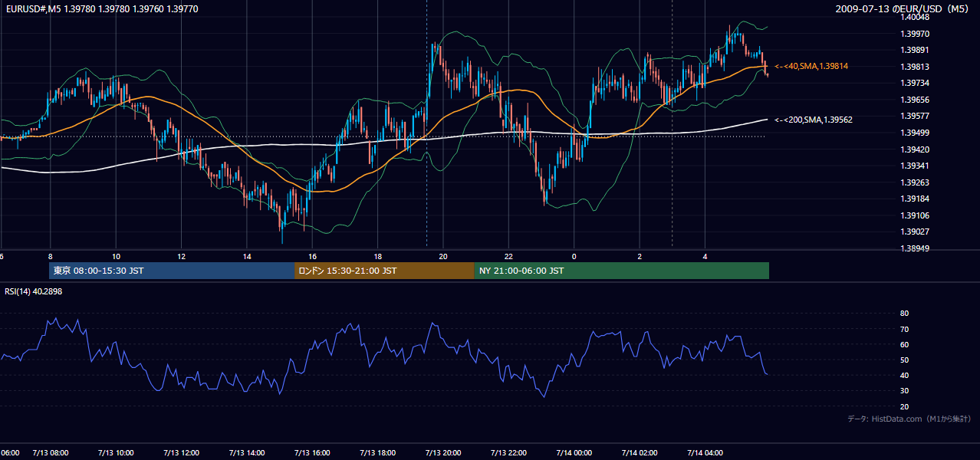980x460 pixels.
Task: Click the 7/14 04:00 time label
Action: [x=705, y=452]
